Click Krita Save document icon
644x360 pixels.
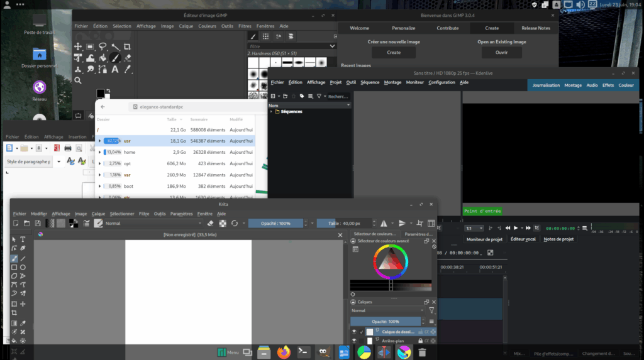pyautogui.click(x=38, y=223)
